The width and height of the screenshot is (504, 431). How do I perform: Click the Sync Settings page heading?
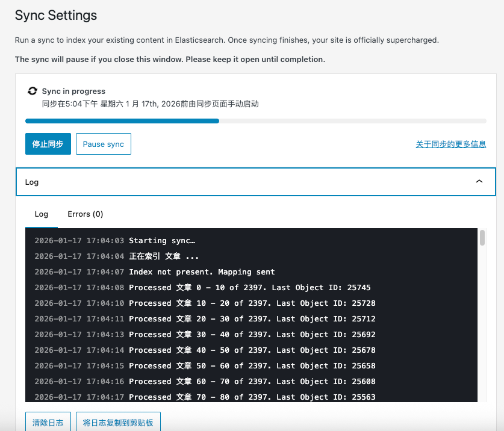[x=55, y=15]
